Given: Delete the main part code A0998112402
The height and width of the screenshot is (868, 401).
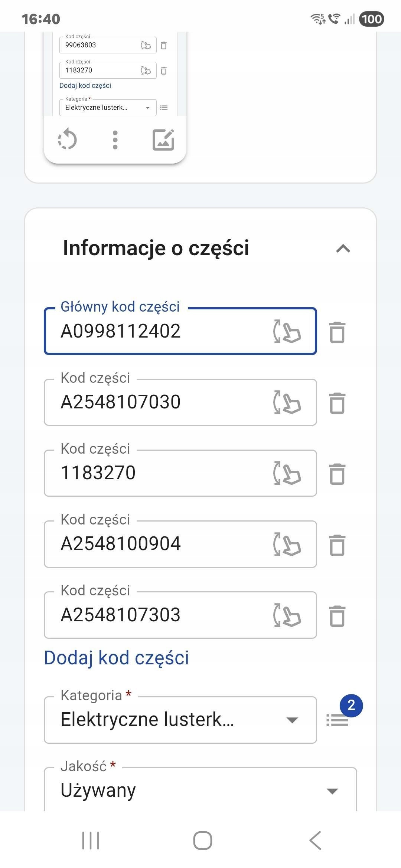Looking at the screenshot, I should (337, 332).
